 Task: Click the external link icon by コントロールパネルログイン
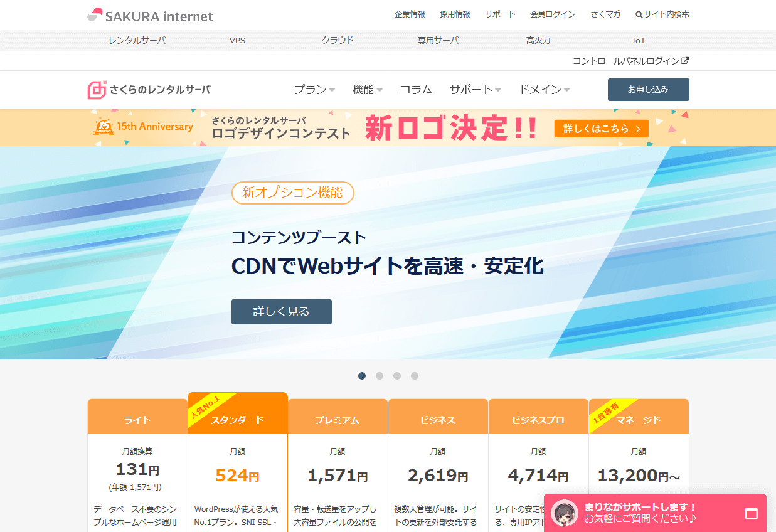point(685,61)
